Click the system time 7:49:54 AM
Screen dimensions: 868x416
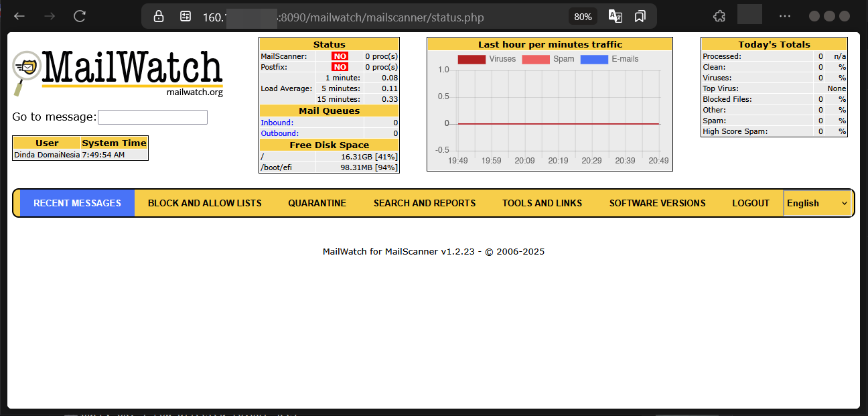coord(103,155)
